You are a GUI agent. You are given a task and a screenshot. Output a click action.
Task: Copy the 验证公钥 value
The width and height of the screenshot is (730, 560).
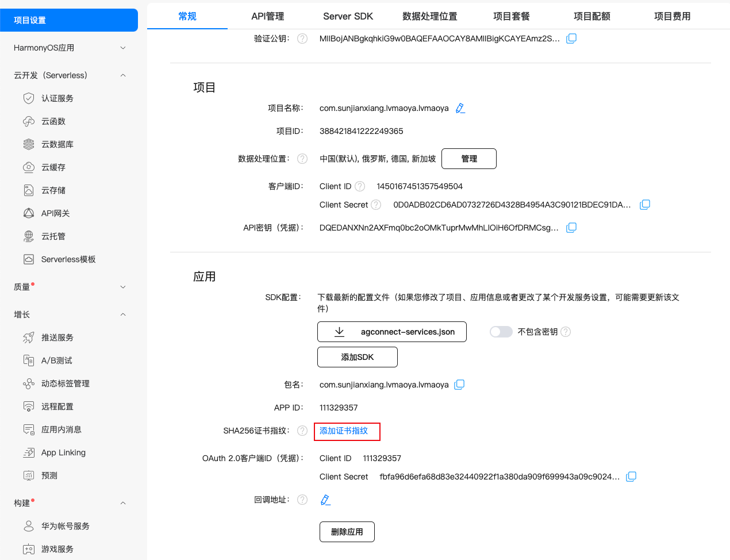(571, 39)
